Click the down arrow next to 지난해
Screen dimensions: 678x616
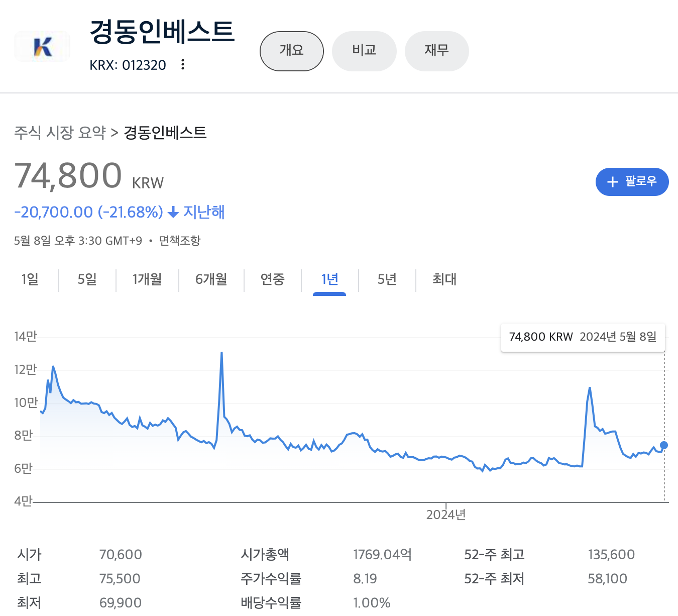coord(173,213)
